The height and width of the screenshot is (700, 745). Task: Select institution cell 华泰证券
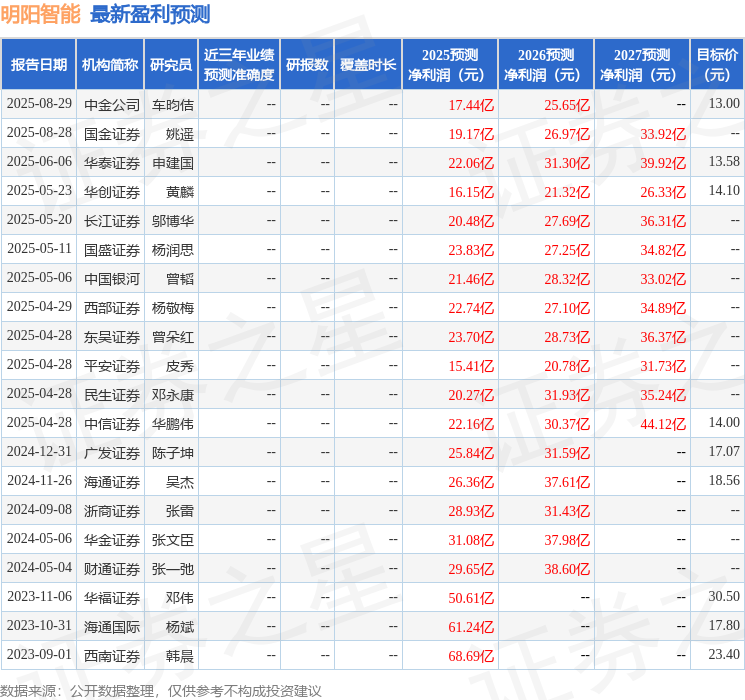(112, 163)
